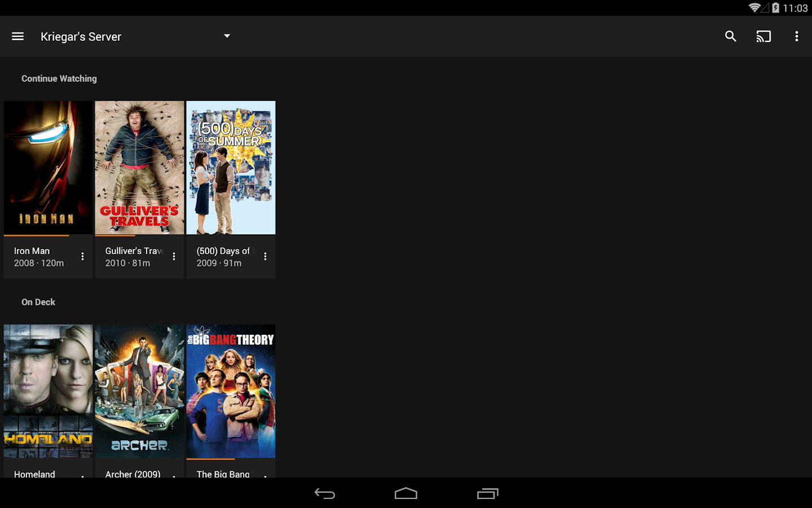The width and height of the screenshot is (812, 508).
Task: Tap the 11:03 clock in status bar
Action: point(795,8)
